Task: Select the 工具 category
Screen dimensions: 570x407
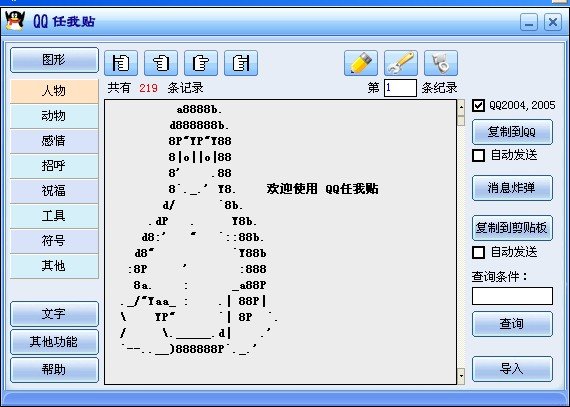Action: coord(55,216)
